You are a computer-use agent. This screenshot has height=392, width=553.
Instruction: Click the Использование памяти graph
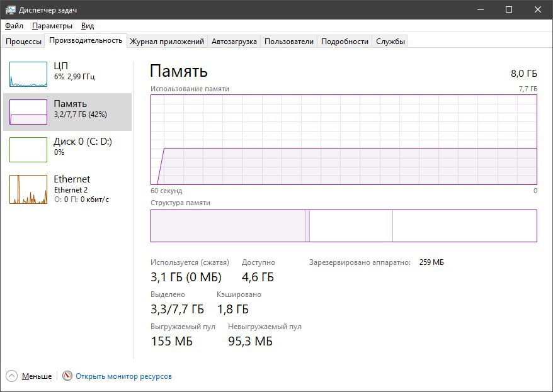coord(344,140)
